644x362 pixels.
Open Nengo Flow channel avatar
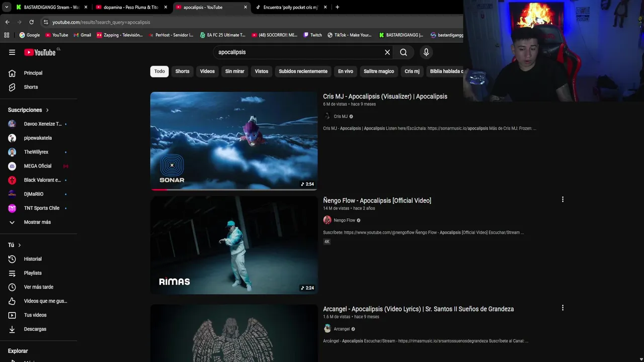(x=327, y=220)
